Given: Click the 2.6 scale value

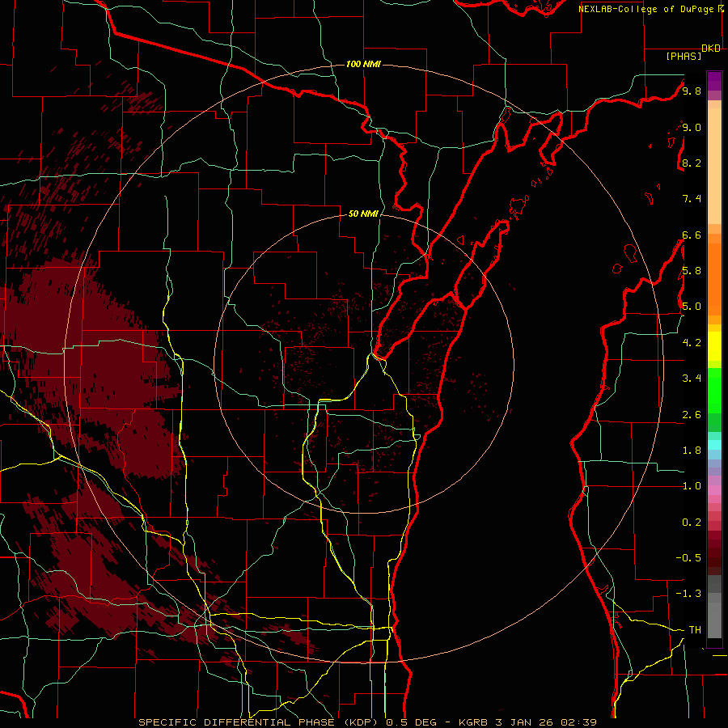Looking at the screenshot, I should pyautogui.click(x=692, y=415).
